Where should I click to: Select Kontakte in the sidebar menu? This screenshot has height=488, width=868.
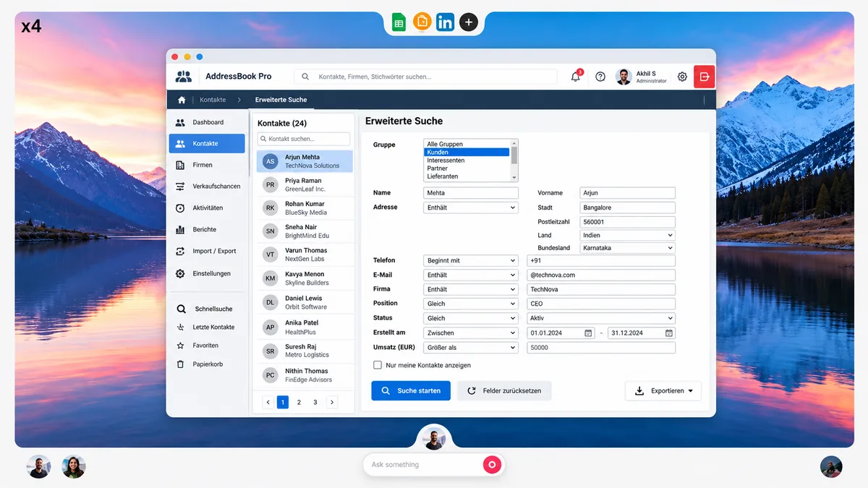coord(208,144)
